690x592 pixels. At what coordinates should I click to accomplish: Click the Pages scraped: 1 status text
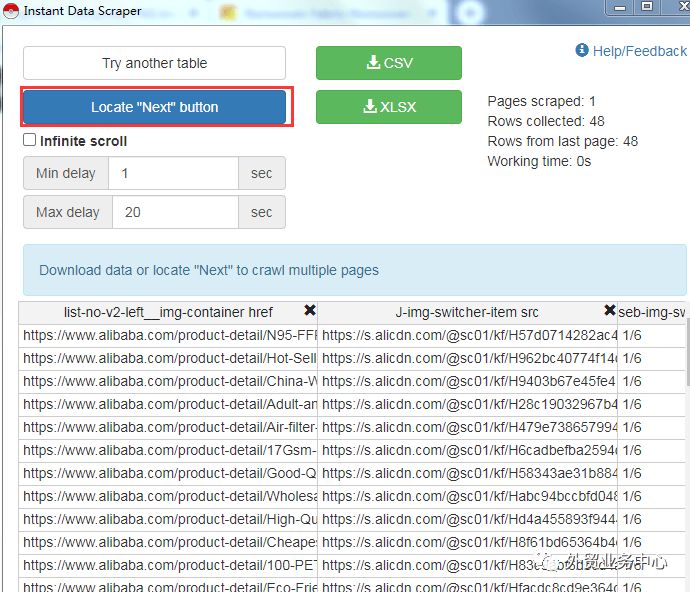tap(541, 101)
